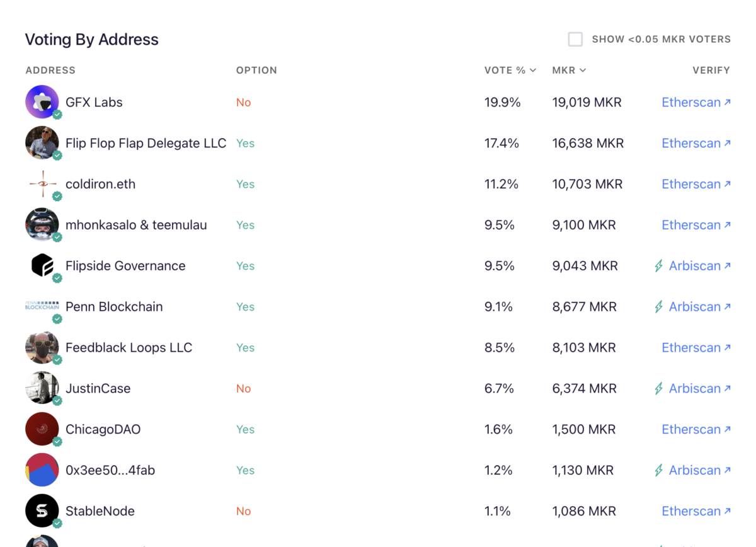Click the 6,374 MKR amount
The image size is (756, 547).
tap(584, 388)
